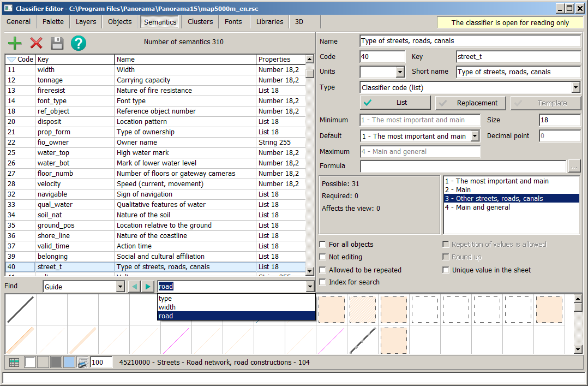Click the find previous left arrow
Image resolution: width=588 pixels, height=386 pixels.
click(x=134, y=287)
